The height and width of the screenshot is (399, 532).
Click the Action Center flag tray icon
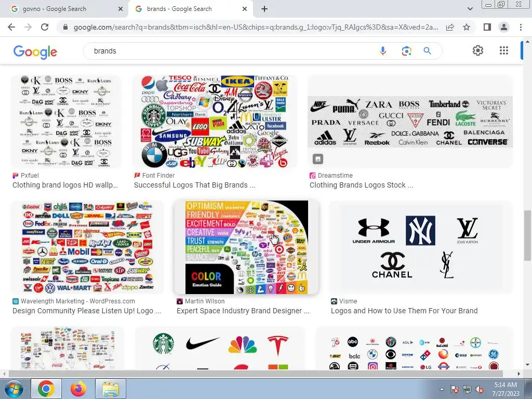click(x=455, y=389)
